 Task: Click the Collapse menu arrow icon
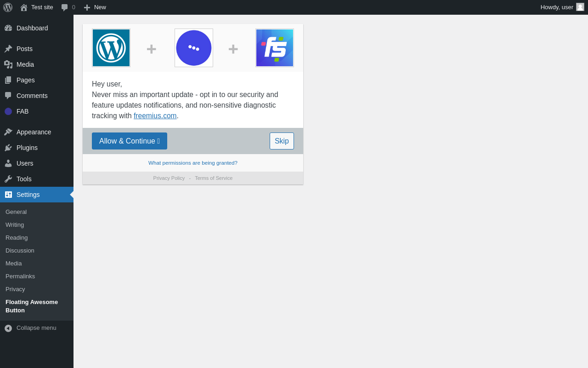pos(8,328)
